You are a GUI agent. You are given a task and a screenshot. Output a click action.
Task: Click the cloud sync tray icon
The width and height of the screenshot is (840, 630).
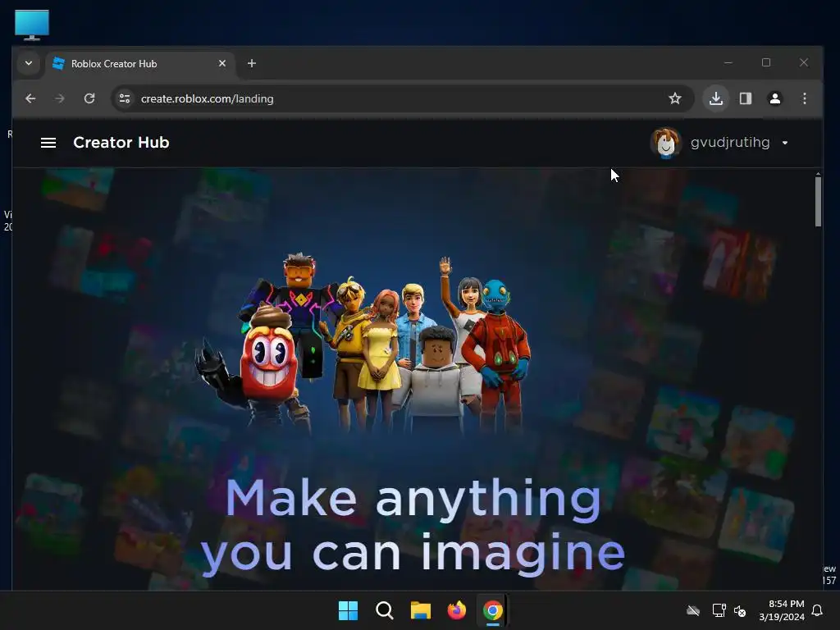[x=693, y=610]
